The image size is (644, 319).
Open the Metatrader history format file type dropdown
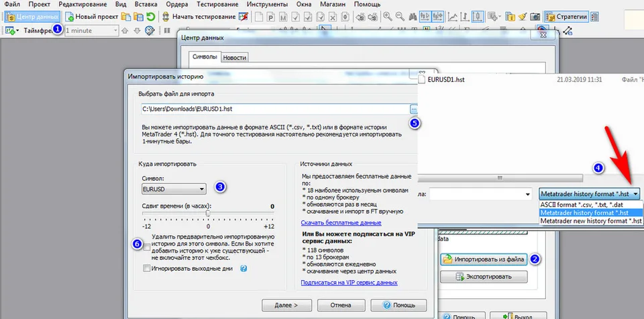(590, 194)
